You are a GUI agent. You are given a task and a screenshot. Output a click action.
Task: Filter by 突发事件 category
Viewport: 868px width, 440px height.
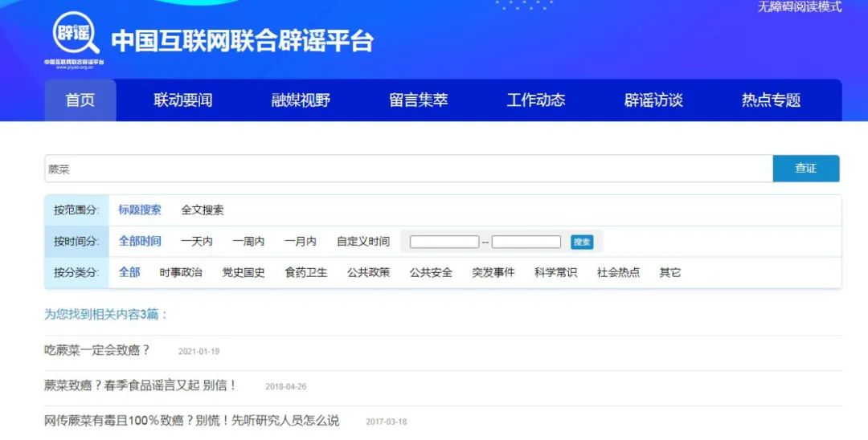coord(493,272)
